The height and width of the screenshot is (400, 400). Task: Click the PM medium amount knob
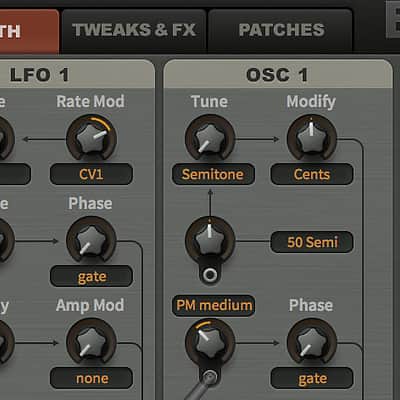click(x=210, y=342)
